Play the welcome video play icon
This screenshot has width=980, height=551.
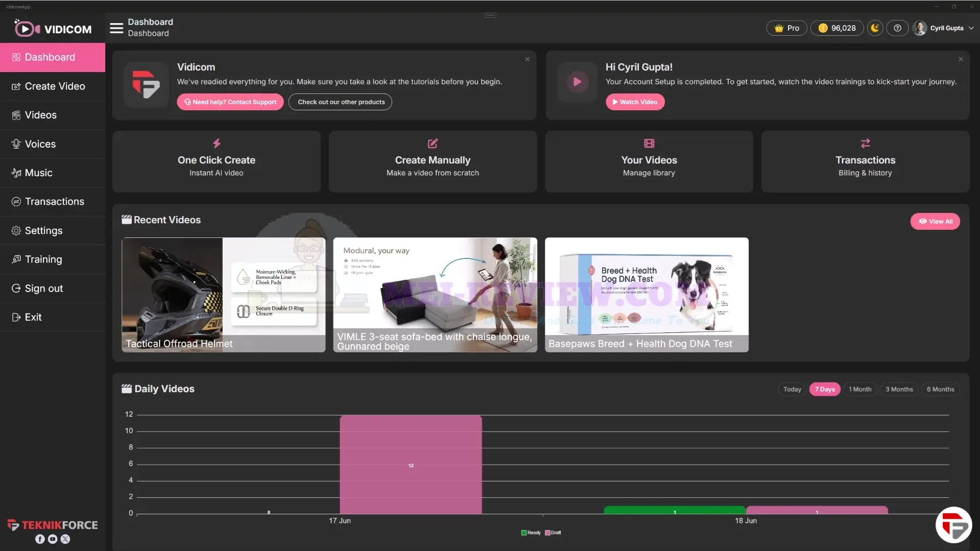coord(577,82)
